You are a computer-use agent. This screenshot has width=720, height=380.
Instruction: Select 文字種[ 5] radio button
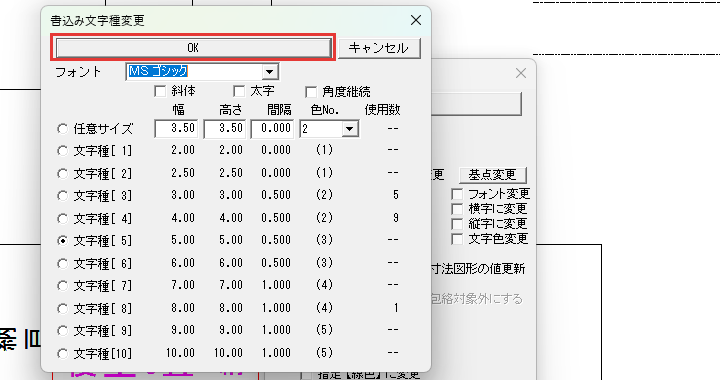(62, 241)
